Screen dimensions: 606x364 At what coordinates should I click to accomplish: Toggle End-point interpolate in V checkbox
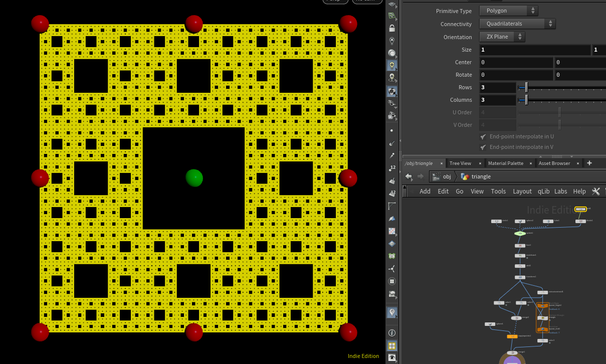click(483, 147)
